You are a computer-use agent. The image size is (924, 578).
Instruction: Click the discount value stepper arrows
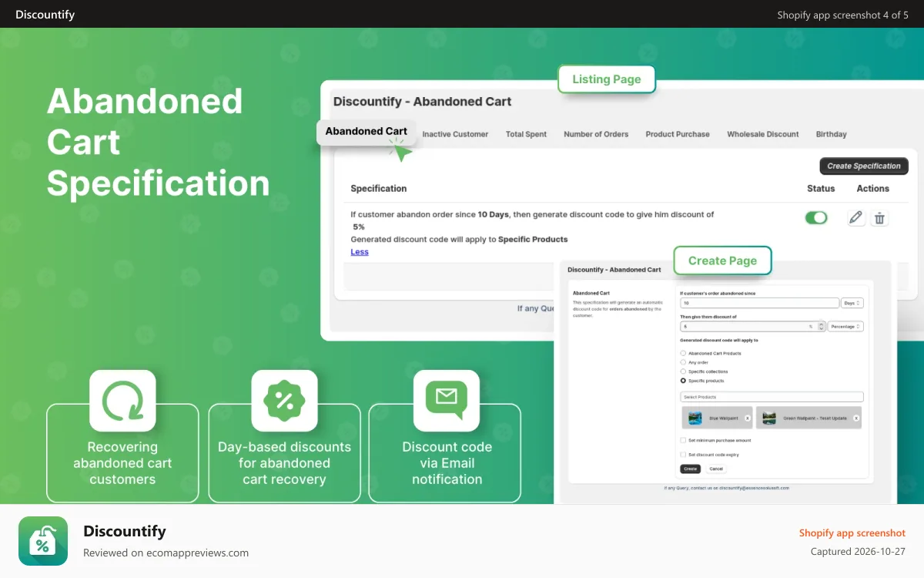coord(821,326)
